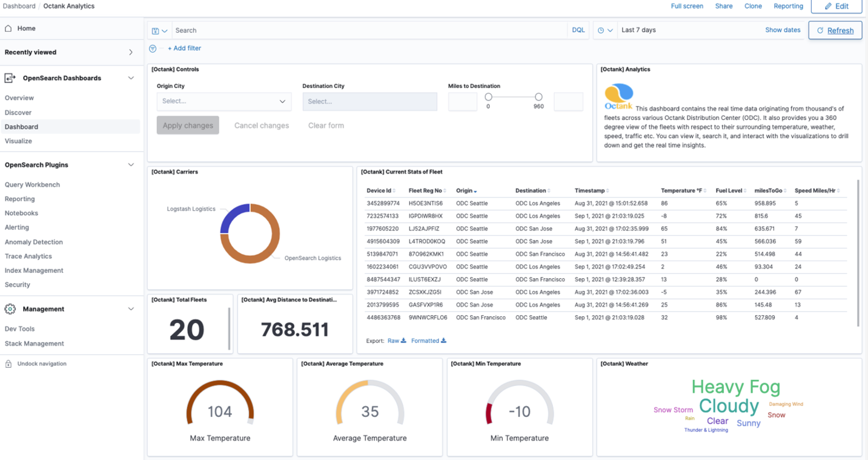Expand the Recently viewed section
Screen dimensions: 868x460
pos(131,53)
